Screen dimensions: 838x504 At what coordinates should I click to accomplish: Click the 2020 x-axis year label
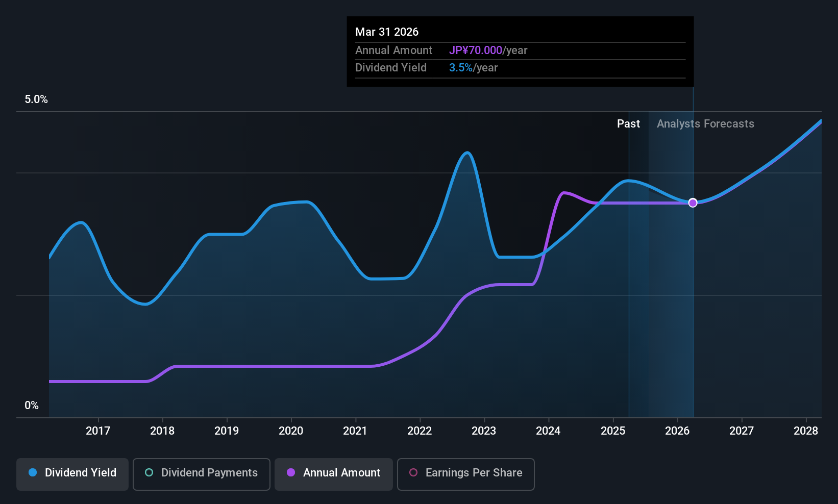291,431
